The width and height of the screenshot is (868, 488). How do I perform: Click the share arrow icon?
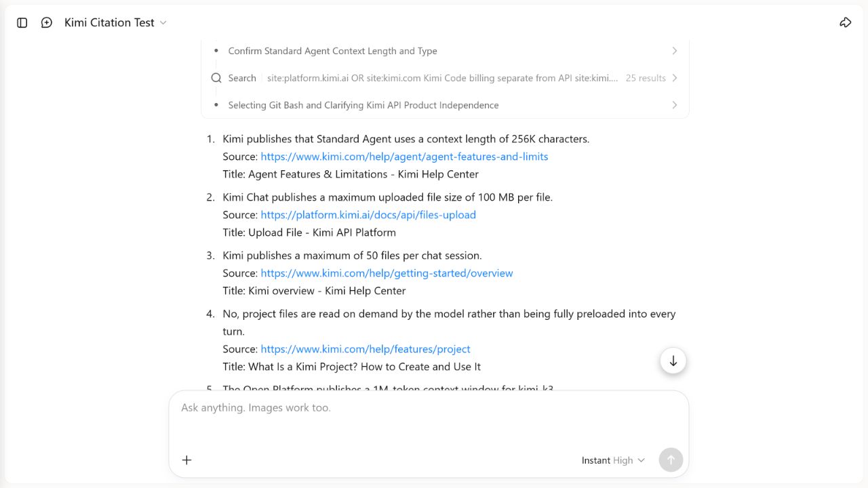coord(846,22)
